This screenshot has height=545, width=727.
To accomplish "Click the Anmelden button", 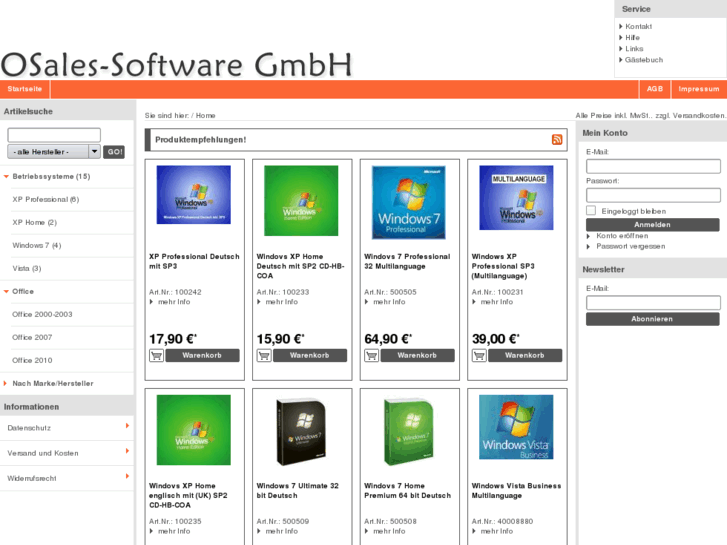I will 652,224.
